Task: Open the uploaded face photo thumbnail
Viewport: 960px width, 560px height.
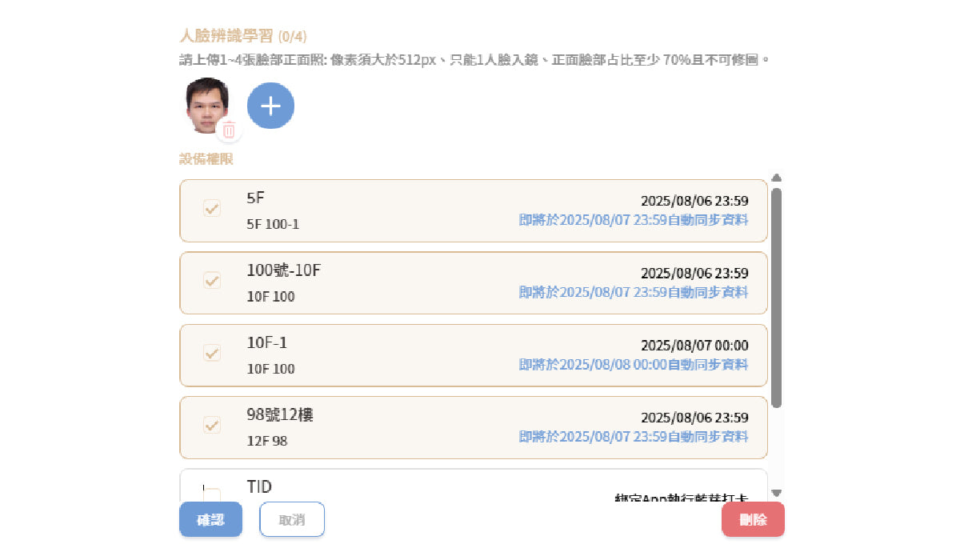Action: click(206, 102)
